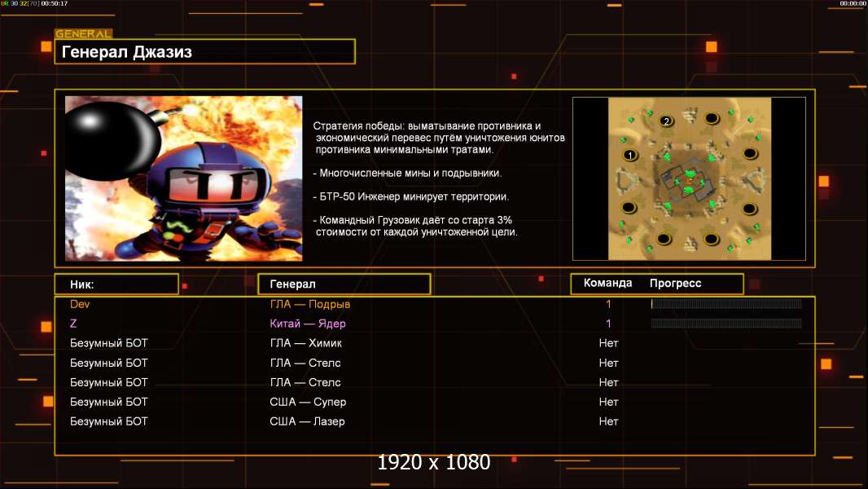Click the yellow GENERAL label tag
Image resolution: width=868 pixels, height=489 pixels.
coord(84,33)
